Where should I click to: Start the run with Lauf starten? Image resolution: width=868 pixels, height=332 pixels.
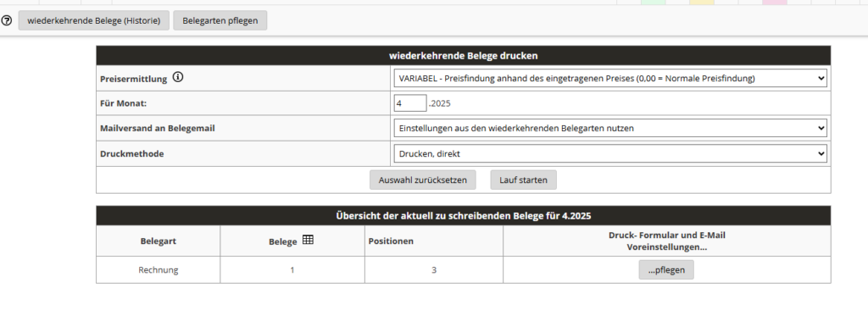pyautogui.click(x=523, y=180)
